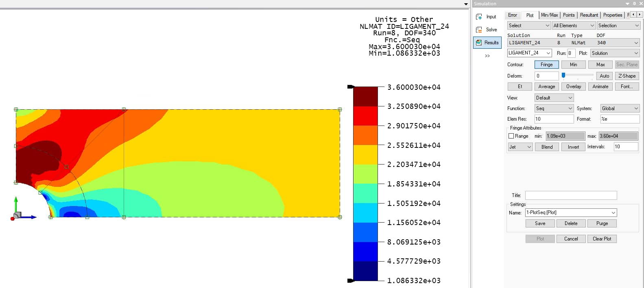Switch to the Min/Max tab
The width and height of the screenshot is (644, 288).
(549, 15)
